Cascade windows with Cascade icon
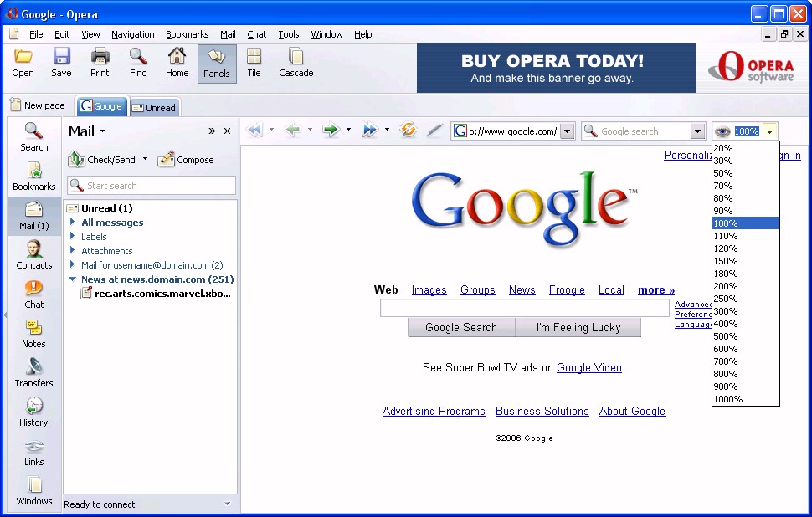This screenshot has width=812, height=517. (x=296, y=56)
